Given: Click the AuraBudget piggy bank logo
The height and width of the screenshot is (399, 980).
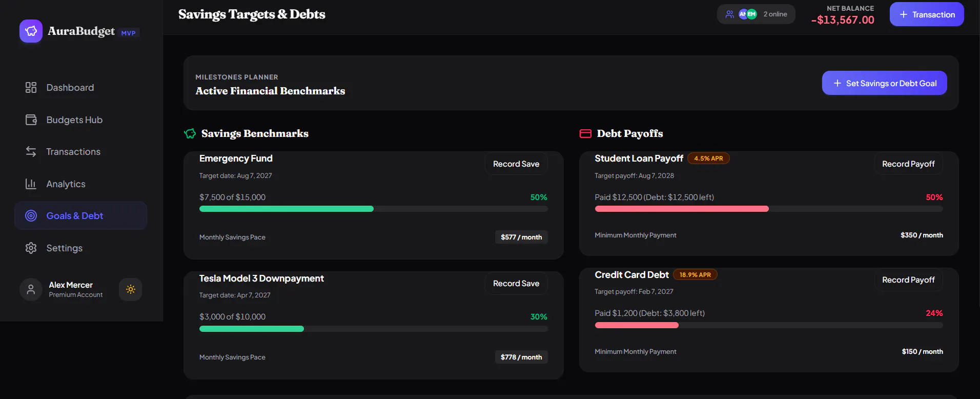Looking at the screenshot, I should (31, 31).
